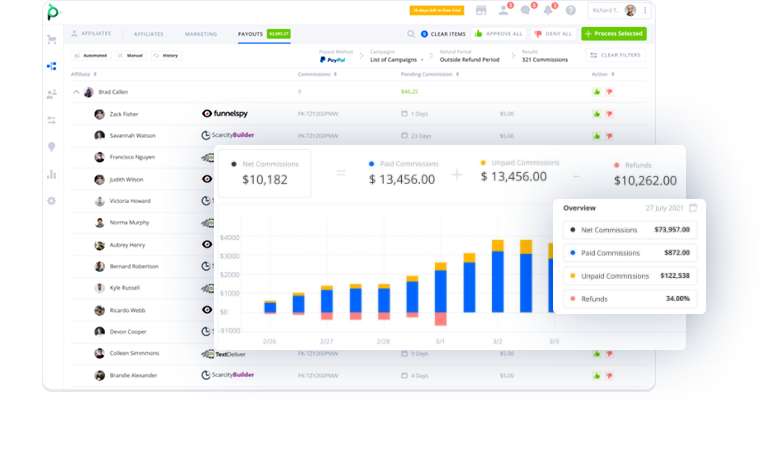Viewport: 759px width, 455px height.
Task: Open the lightbulb ideas sidebar icon
Action: click(x=51, y=147)
